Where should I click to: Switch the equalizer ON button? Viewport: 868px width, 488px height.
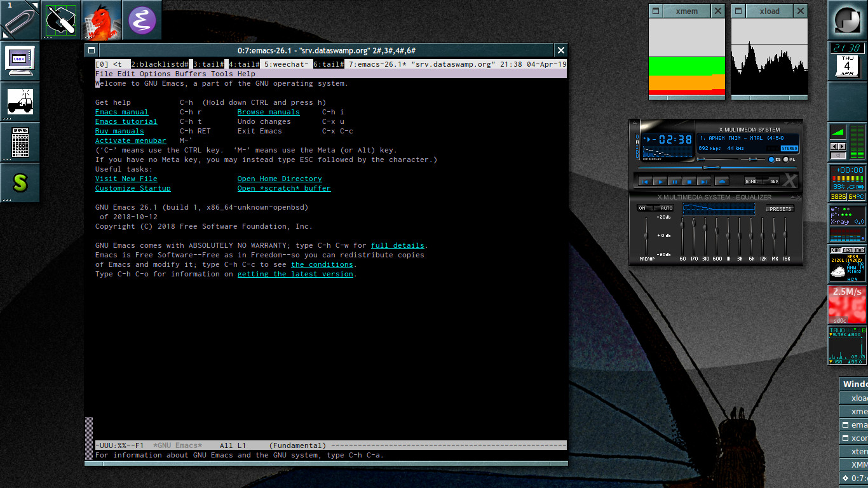(x=645, y=208)
